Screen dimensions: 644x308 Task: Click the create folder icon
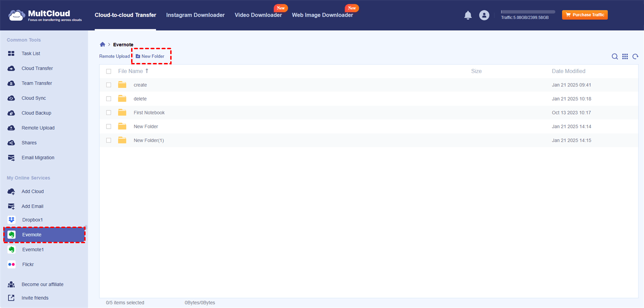[x=122, y=85]
